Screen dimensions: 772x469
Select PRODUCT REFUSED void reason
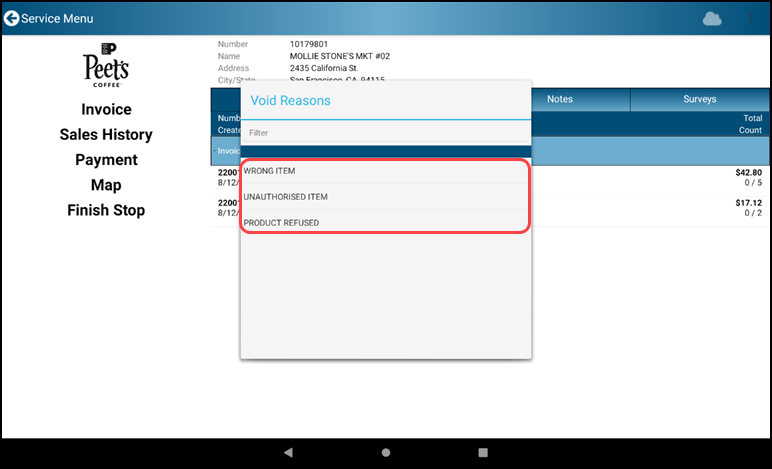coord(386,222)
